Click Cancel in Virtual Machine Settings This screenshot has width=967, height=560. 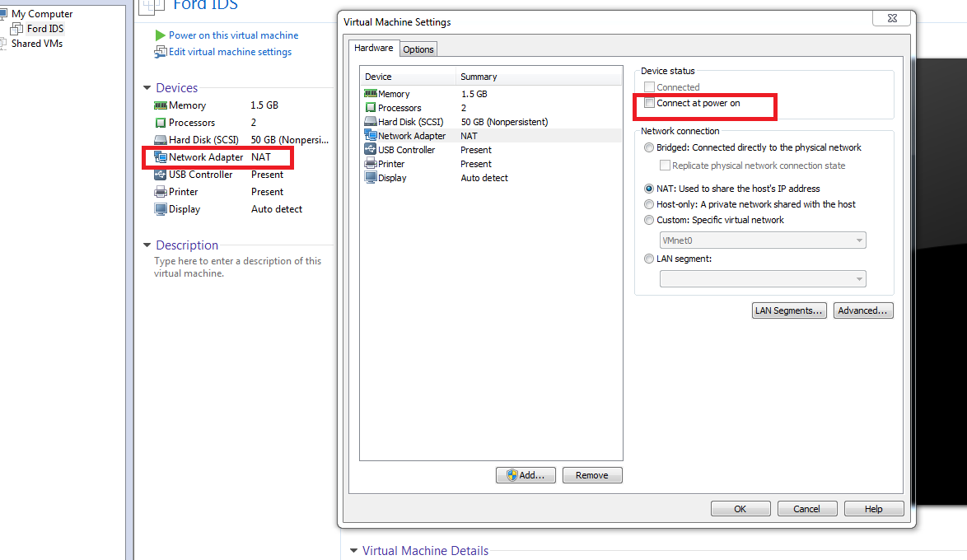point(806,509)
